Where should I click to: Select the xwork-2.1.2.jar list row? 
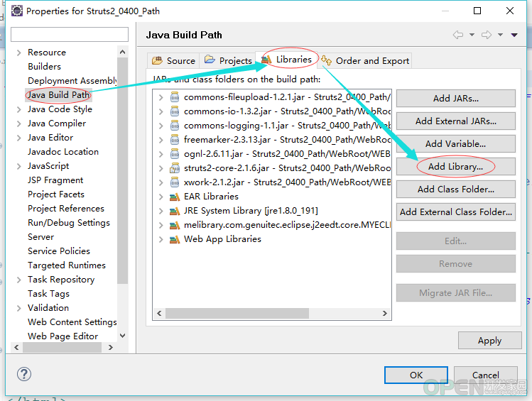(x=272, y=182)
